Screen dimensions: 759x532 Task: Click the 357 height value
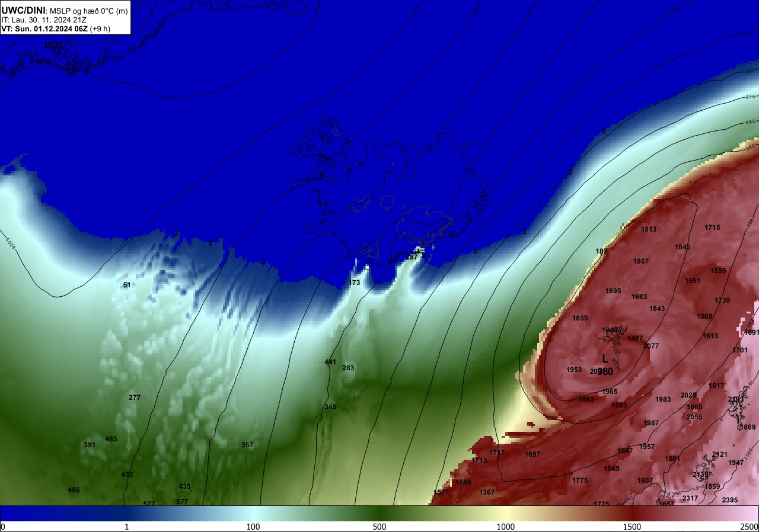click(247, 445)
